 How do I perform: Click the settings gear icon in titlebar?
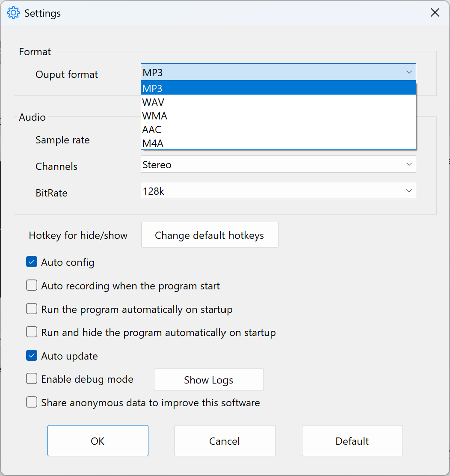pos(13,12)
